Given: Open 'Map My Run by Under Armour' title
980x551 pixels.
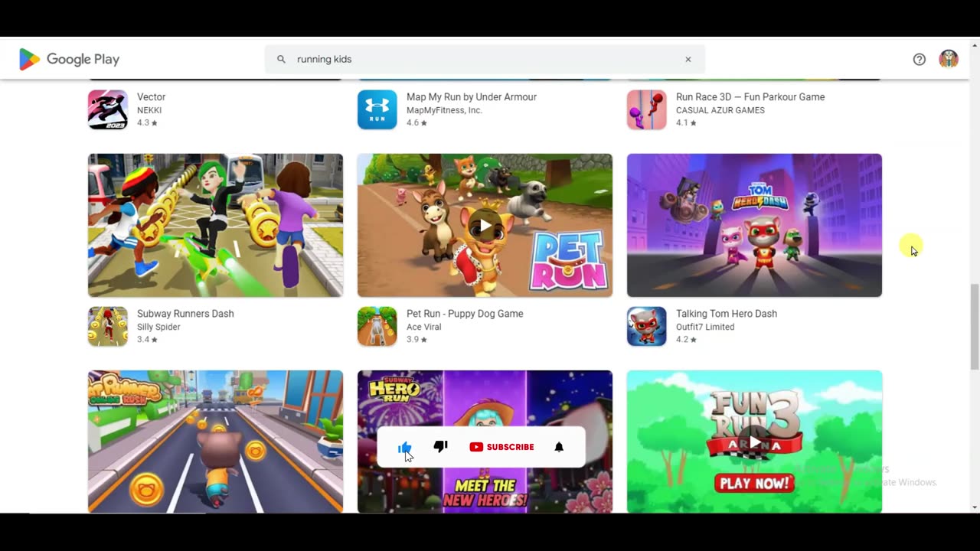Looking at the screenshot, I should (472, 97).
